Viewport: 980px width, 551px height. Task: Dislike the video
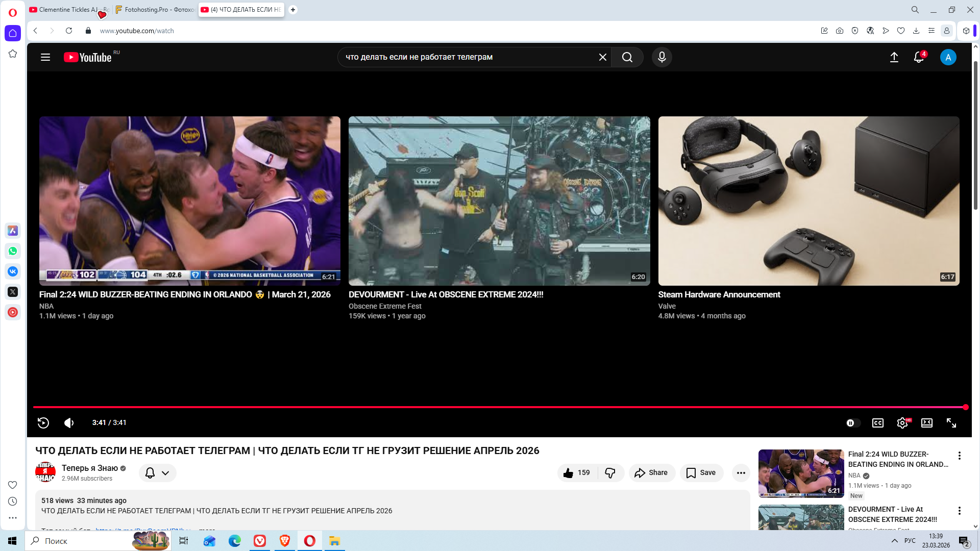click(610, 473)
